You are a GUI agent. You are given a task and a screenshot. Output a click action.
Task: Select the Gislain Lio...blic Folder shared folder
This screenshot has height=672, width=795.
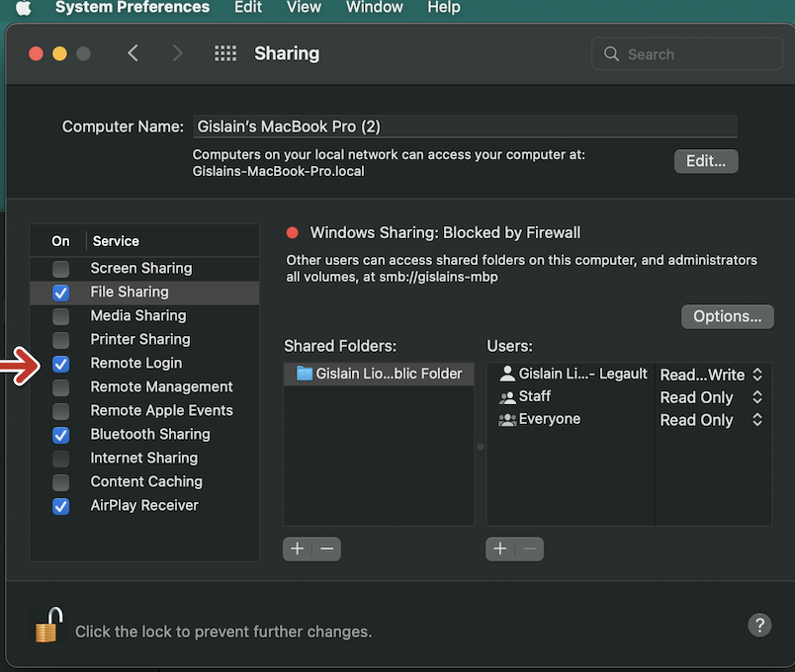(379, 374)
